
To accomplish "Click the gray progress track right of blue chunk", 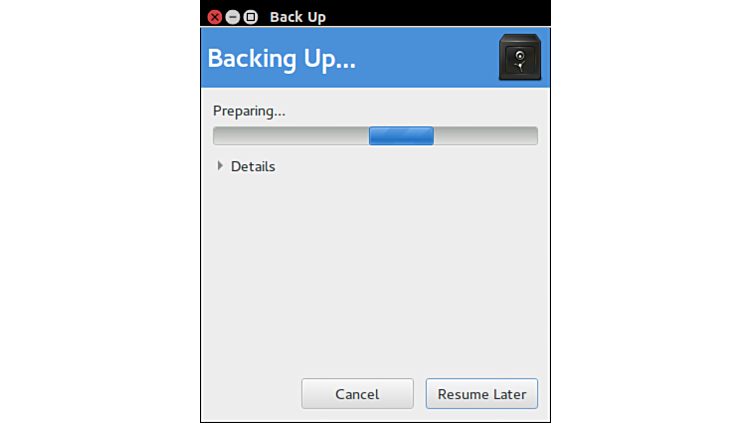I will (x=486, y=136).
